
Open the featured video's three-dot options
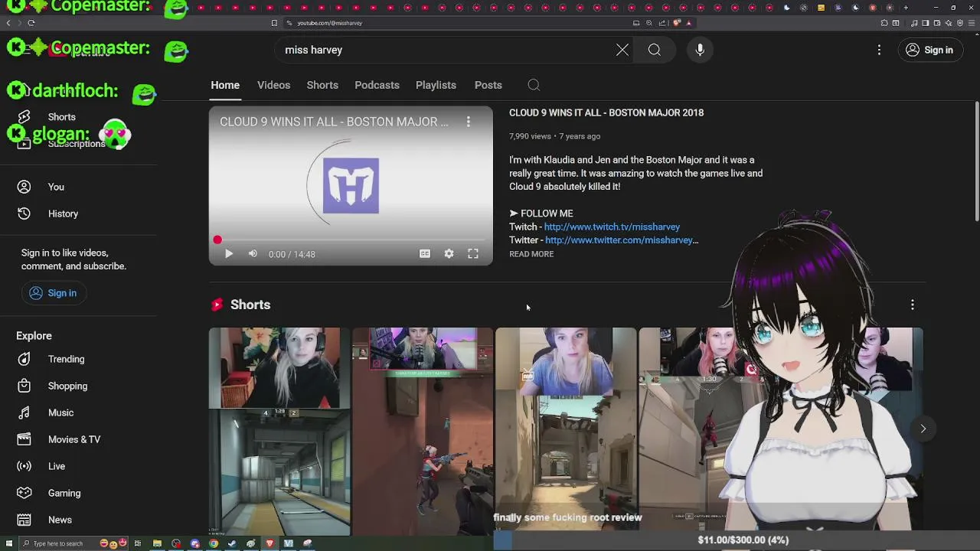(469, 122)
